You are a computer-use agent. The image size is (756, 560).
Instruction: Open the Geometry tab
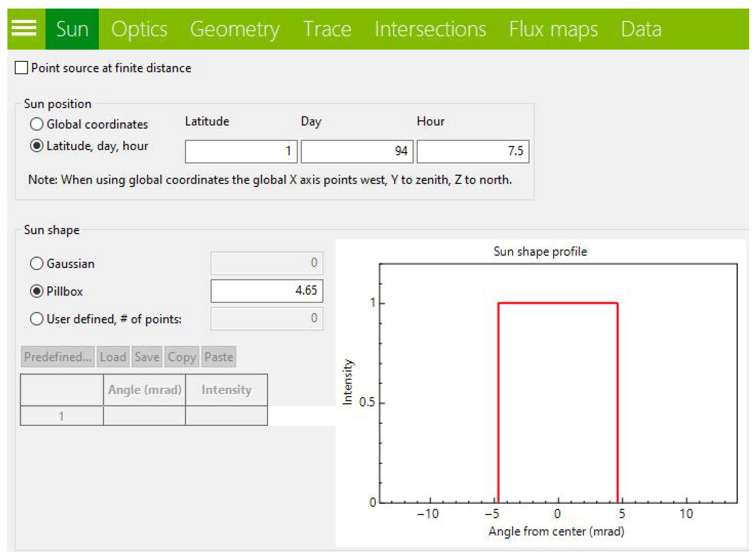pos(234,29)
